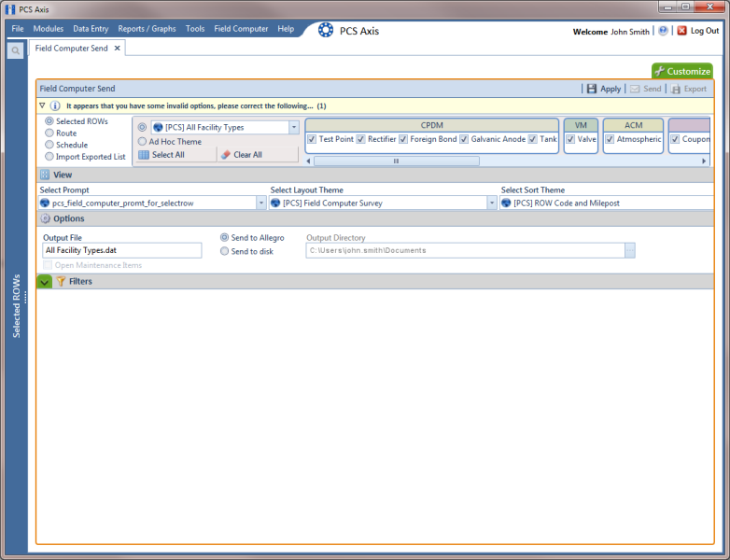Viewport: 730px width, 560px height.
Task: Open the Modules menu
Action: click(x=48, y=29)
